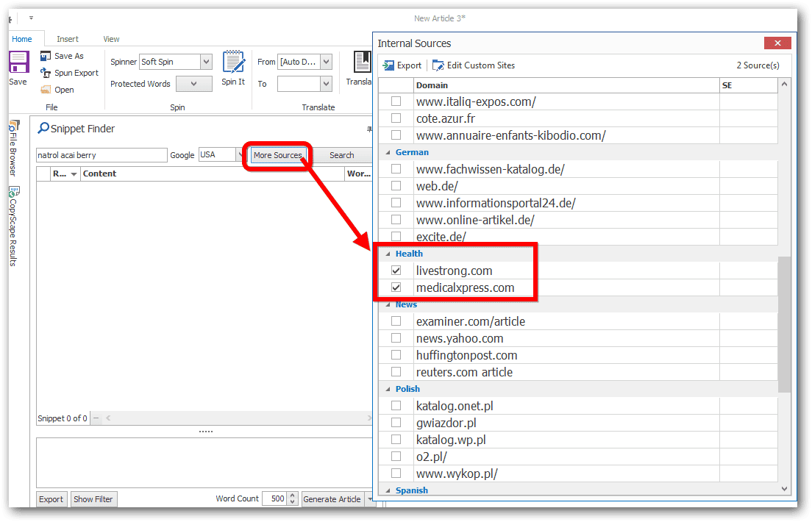Open the From language dropdown
Image resolution: width=812 pixels, height=522 pixels.
[x=327, y=62]
